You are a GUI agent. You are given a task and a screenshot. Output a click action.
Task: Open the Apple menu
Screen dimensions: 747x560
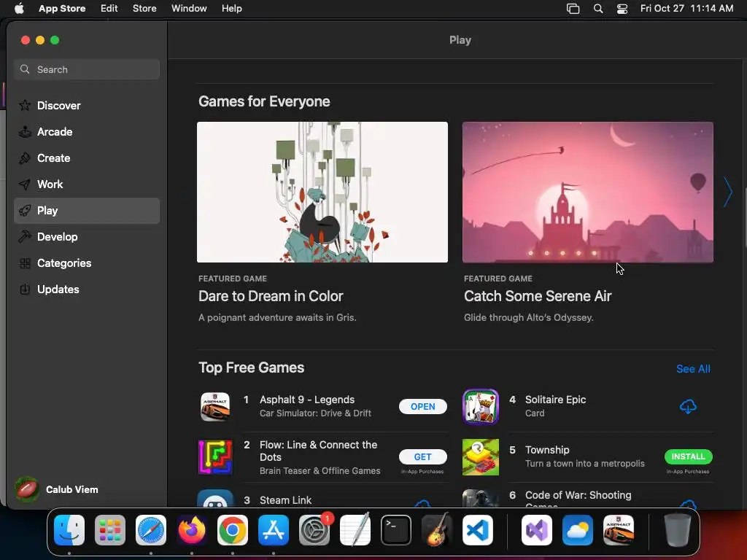(x=19, y=9)
